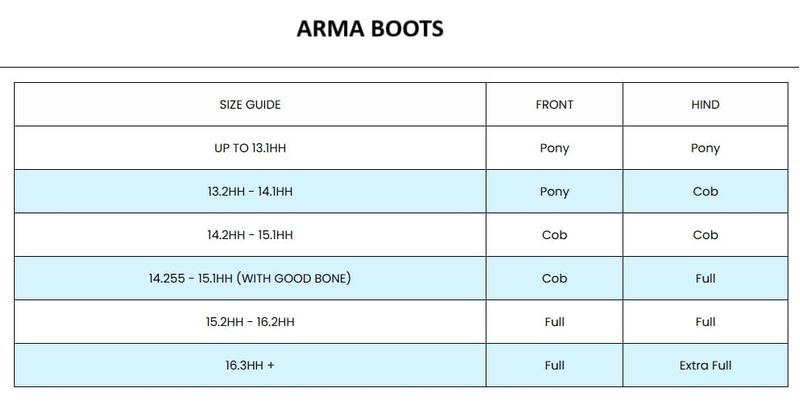Select front Full for 15.2HH - 16.2HH
800x413 pixels.
tap(554, 322)
